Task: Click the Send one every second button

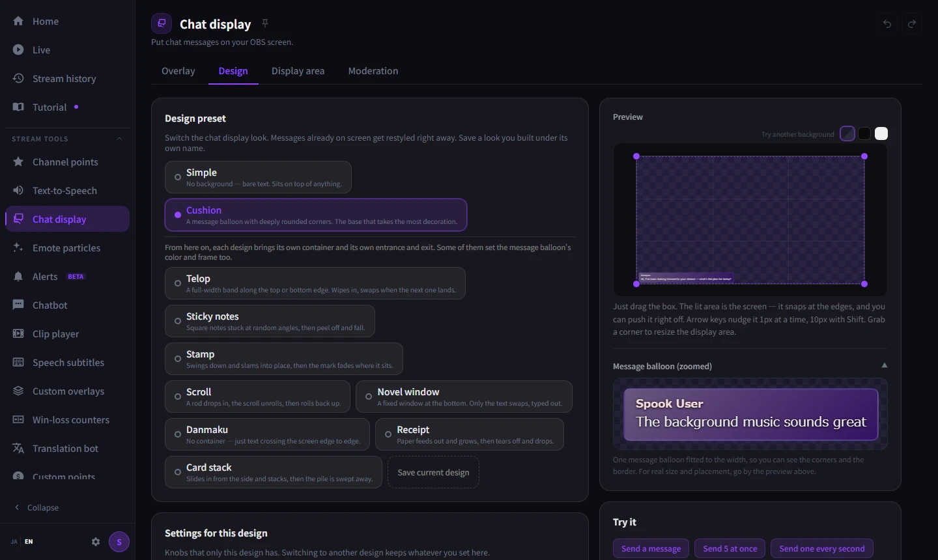Action: (x=822, y=548)
